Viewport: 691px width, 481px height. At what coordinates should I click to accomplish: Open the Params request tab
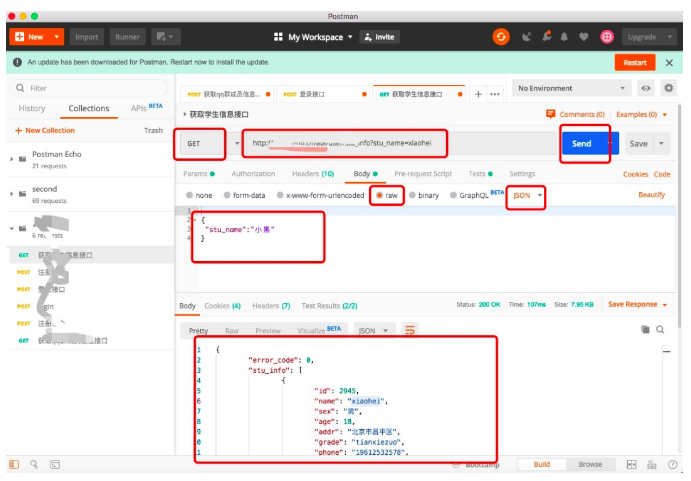click(x=199, y=174)
